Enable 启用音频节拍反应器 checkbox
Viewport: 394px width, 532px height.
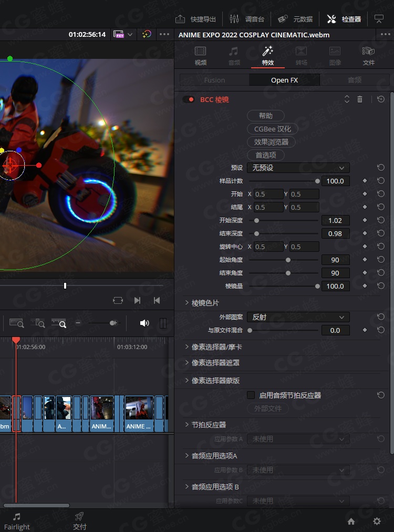point(251,395)
